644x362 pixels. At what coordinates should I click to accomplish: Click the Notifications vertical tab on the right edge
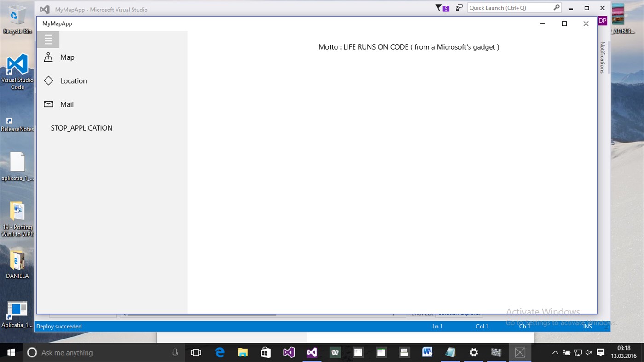(x=602, y=57)
